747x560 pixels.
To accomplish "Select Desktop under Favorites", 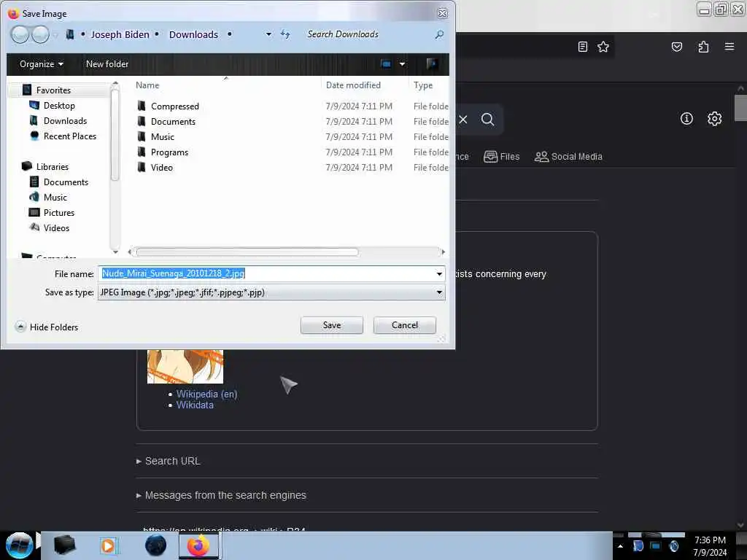I will click(x=59, y=105).
